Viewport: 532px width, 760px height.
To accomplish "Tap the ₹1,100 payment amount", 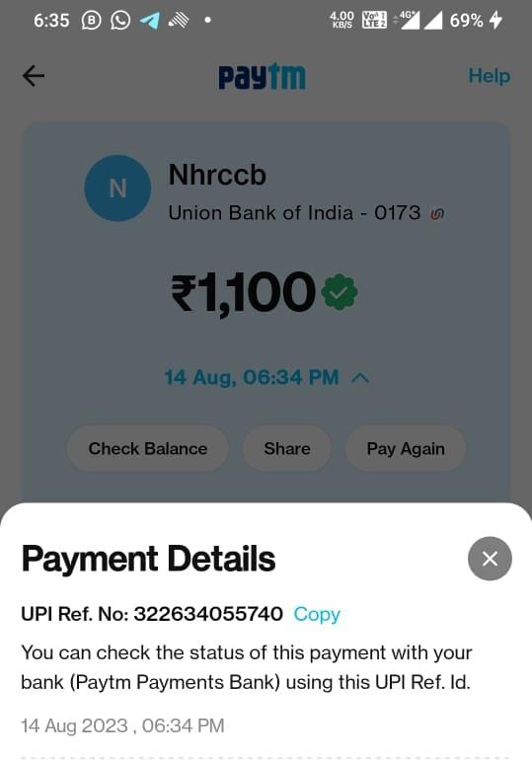I will click(244, 293).
